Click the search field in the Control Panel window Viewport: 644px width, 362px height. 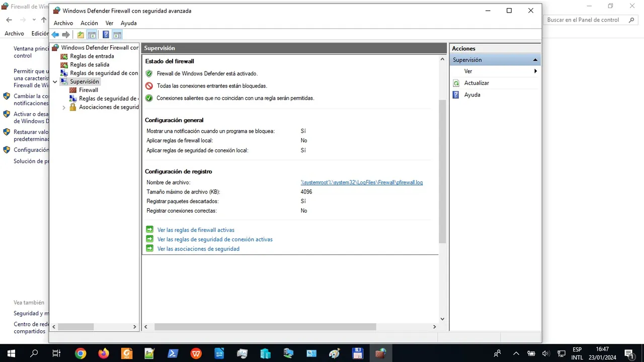(x=591, y=20)
